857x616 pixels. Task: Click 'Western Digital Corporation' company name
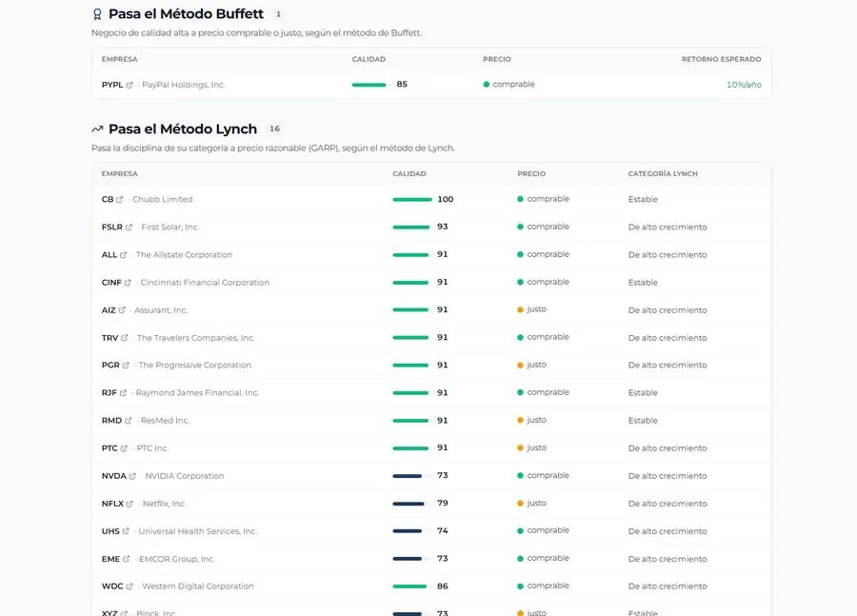coord(198,586)
